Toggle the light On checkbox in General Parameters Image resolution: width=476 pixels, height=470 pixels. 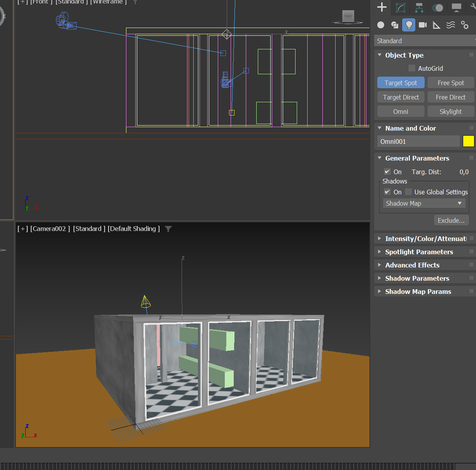[x=387, y=172]
